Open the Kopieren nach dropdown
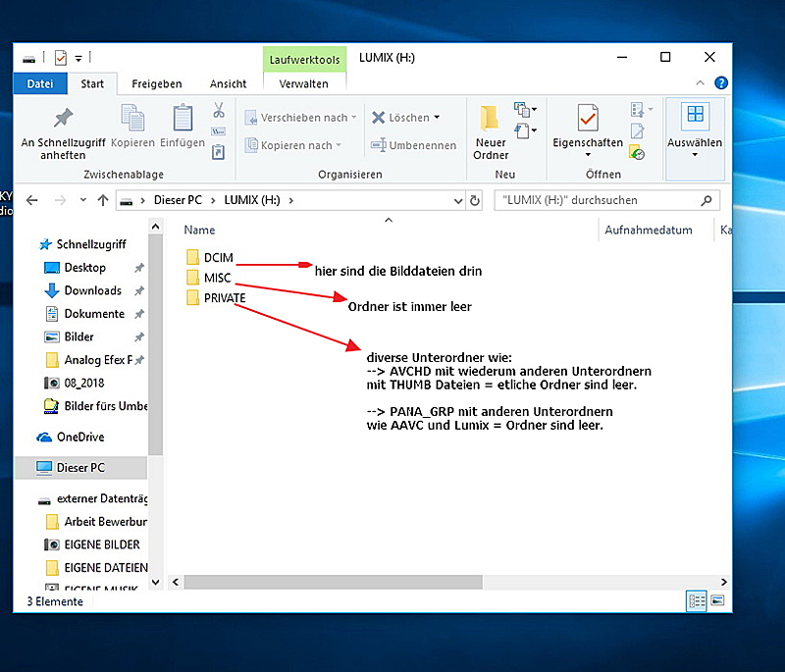Screen dimensions: 785x672 click(292, 145)
